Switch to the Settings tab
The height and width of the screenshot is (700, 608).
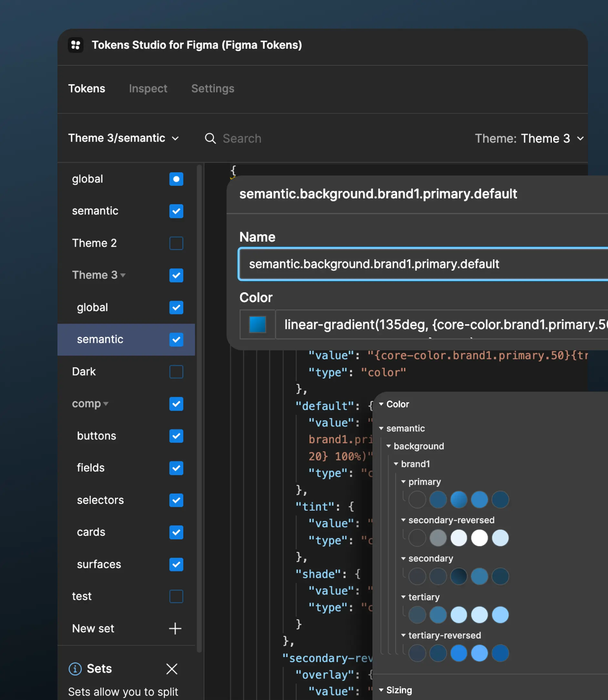213,88
